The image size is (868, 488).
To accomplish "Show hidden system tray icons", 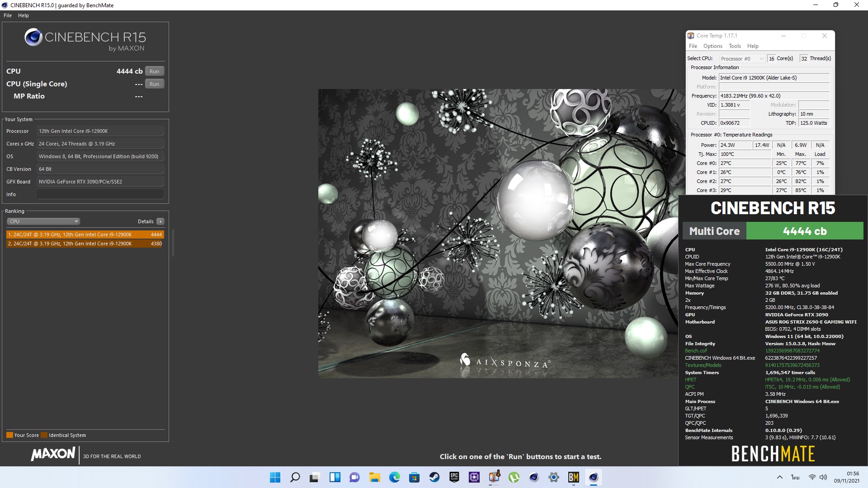I will coord(779,477).
